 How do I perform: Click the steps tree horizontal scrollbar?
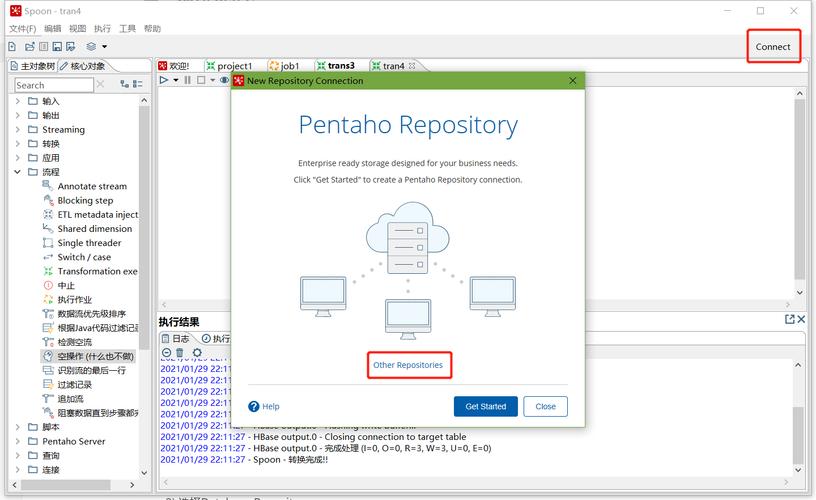[66, 484]
